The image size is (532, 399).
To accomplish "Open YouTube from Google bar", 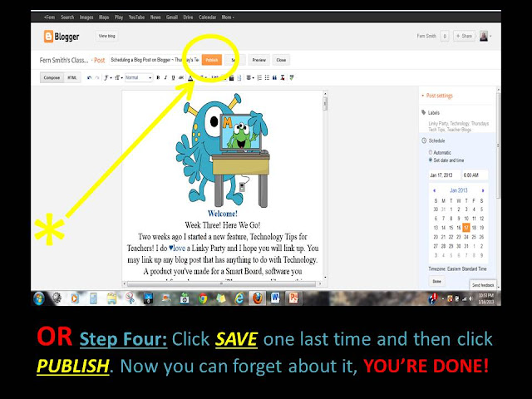I will coord(136,17).
